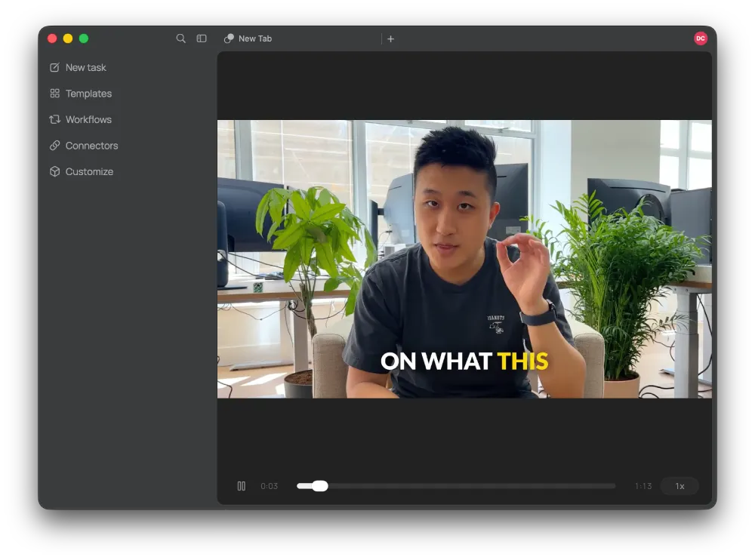Open the search icon in title bar
This screenshot has height=560, width=755.
point(180,38)
